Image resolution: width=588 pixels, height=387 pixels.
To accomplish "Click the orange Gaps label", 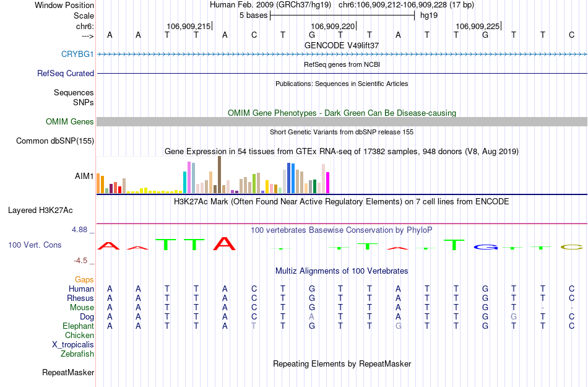I will (x=84, y=279).
